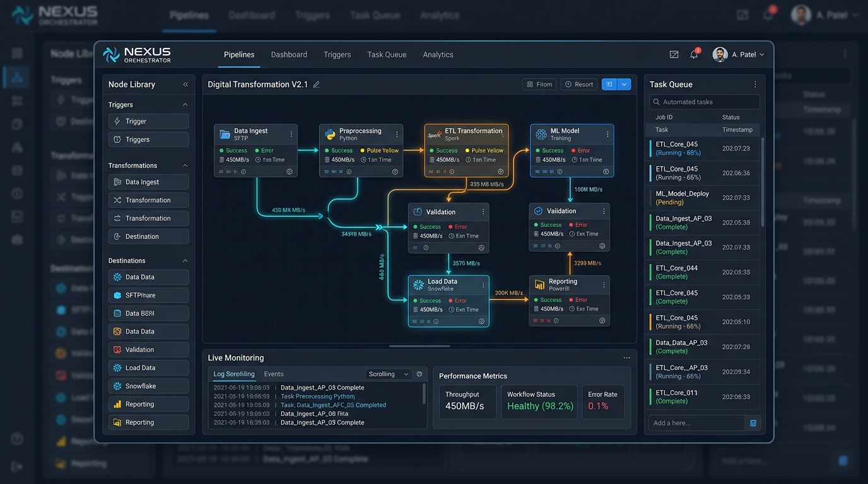Open the Reporting node's three-dot menu on canvas
The width and height of the screenshot is (868, 484).
(604, 285)
